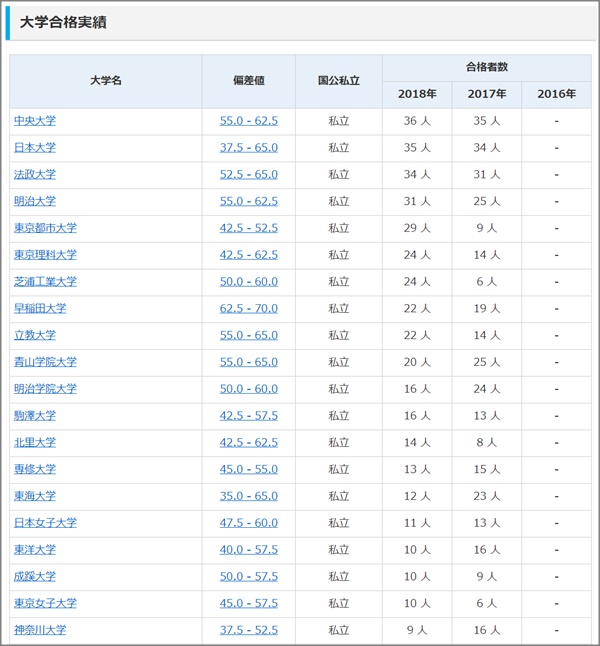The image size is (600, 646).
Task: Open the 東海大学 link
Action: (35, 496)
